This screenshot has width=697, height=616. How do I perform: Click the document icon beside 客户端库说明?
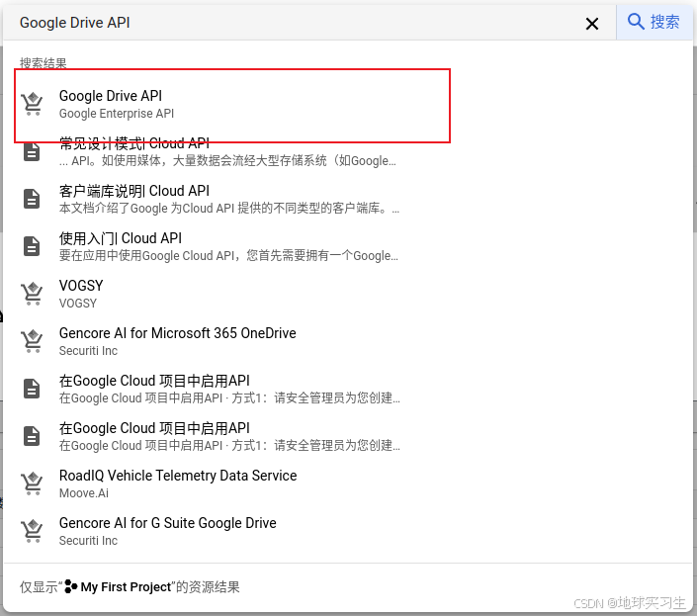coord(32,199)
